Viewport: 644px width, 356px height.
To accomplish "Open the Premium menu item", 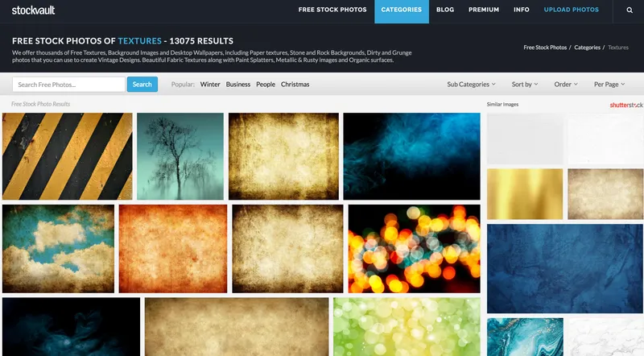I will pyautogui.click(x=484, y=10).
